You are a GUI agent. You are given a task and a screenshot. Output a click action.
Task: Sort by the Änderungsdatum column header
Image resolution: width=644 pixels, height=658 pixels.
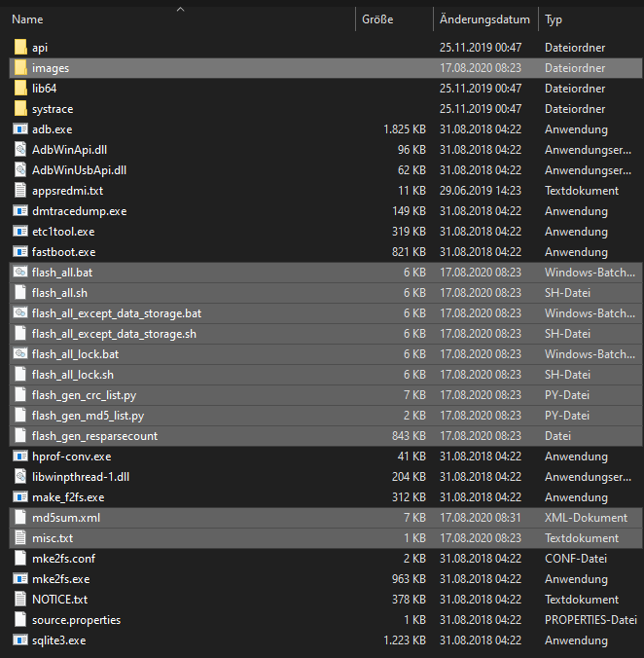484,19
